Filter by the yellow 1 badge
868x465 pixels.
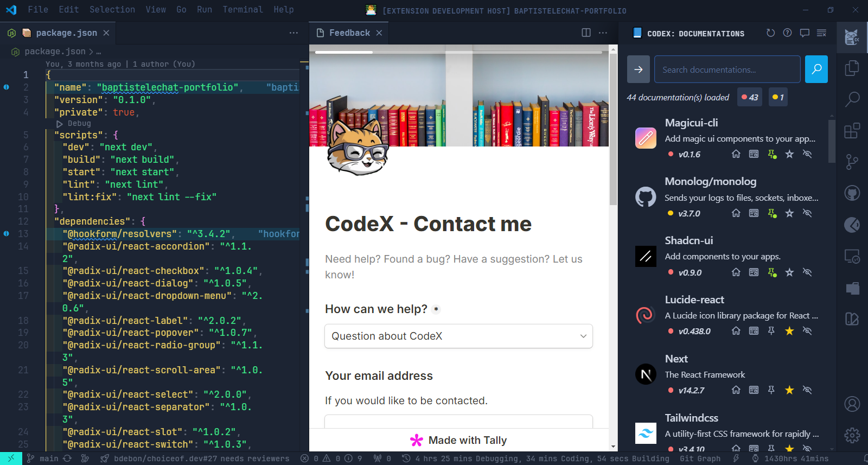click(778, 97)
